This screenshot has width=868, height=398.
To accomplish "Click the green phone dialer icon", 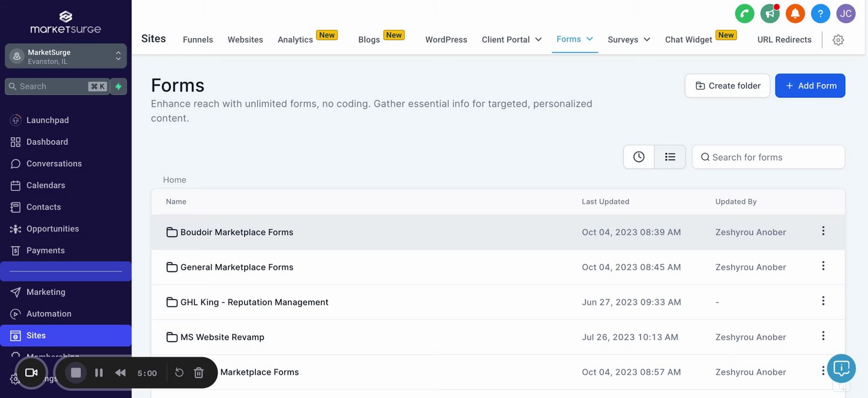I will click(x=744, y=14).
